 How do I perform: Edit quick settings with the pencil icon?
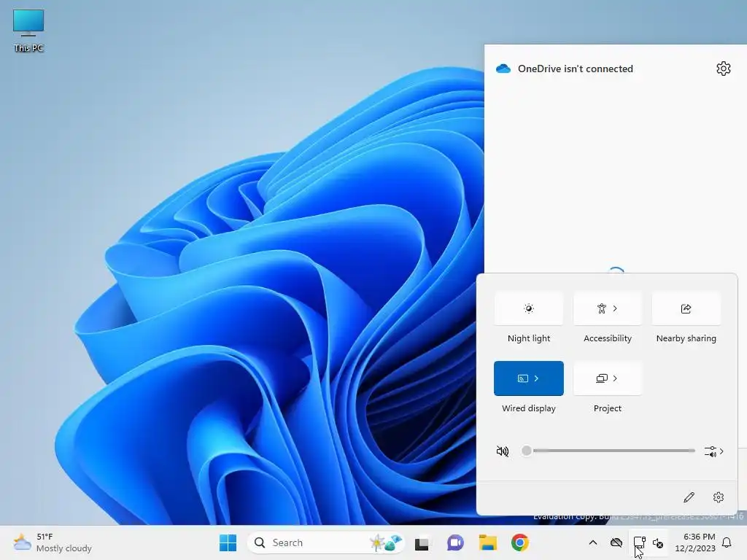click(689, 497)
